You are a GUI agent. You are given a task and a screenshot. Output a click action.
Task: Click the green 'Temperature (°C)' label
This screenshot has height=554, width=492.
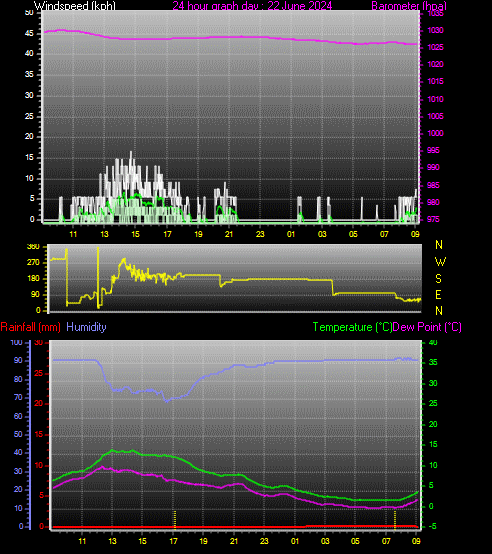[352, 327]
